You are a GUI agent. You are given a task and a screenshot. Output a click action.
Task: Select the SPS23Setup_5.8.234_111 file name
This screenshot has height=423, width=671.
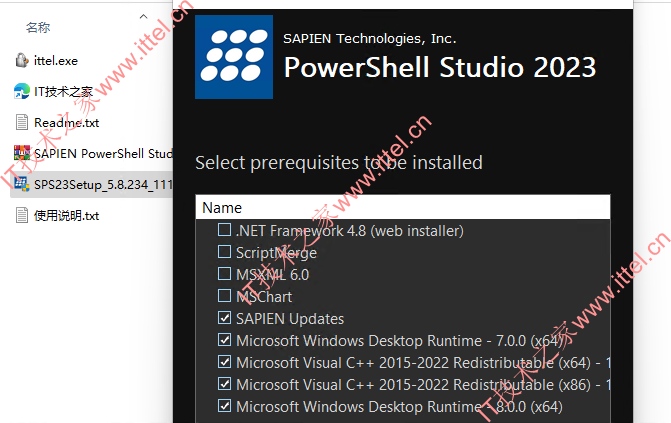pyautogui.click(x=103, y=185)
